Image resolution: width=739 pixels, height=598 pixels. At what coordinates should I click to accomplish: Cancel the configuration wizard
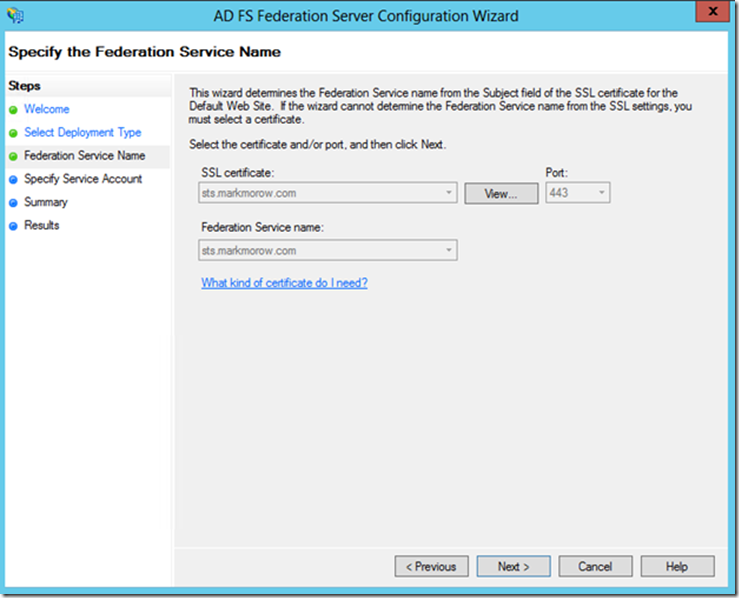595,566
